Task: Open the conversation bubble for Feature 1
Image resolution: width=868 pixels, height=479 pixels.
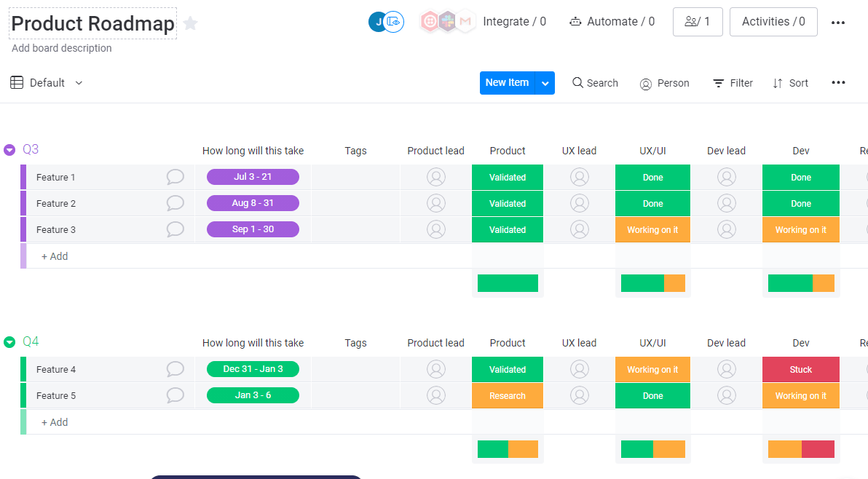Action: click(175, 177)
